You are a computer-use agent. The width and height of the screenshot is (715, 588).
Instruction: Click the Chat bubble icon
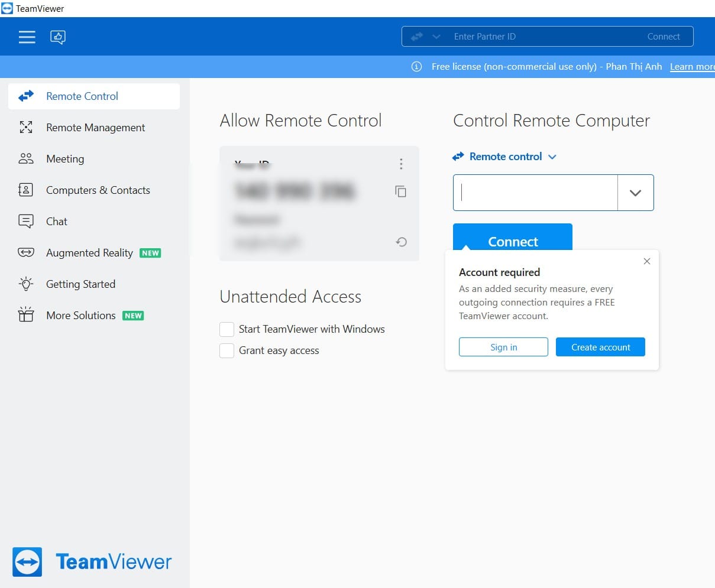click(26, 221)
